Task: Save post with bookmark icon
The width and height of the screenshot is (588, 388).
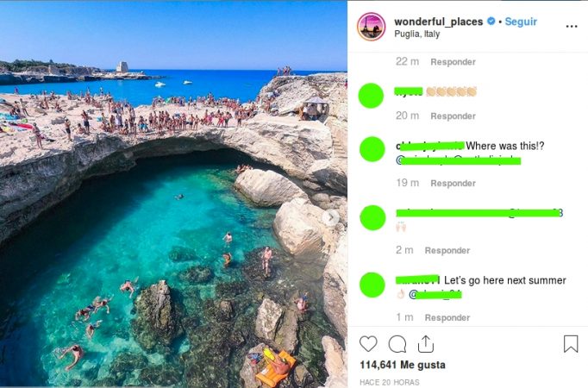Action: point(571,344)
